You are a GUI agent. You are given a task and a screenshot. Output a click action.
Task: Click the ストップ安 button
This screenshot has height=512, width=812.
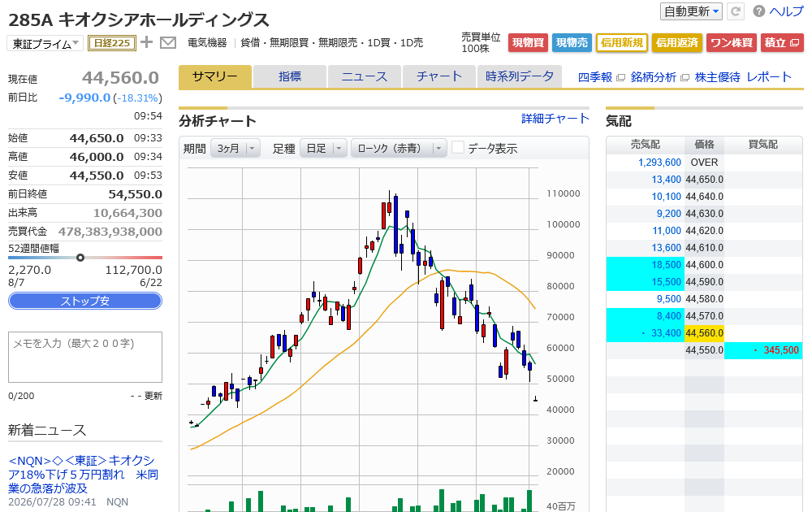click(85, 301)
